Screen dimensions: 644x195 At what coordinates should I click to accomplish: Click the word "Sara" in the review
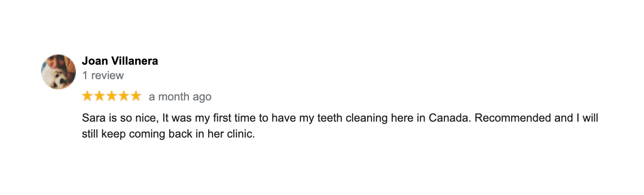coord(91,118)
